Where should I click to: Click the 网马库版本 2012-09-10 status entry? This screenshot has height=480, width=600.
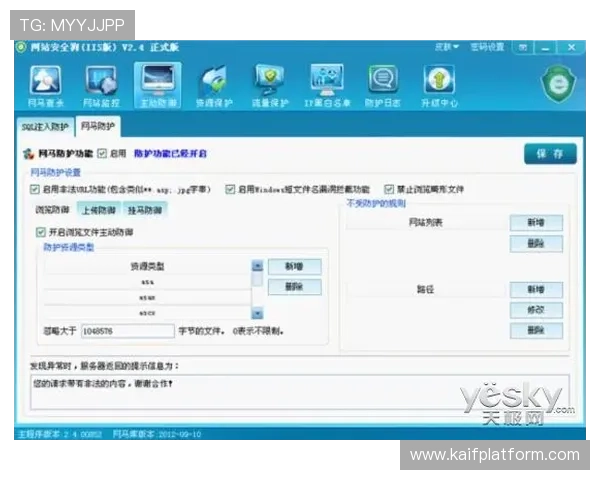pos(157,434)
